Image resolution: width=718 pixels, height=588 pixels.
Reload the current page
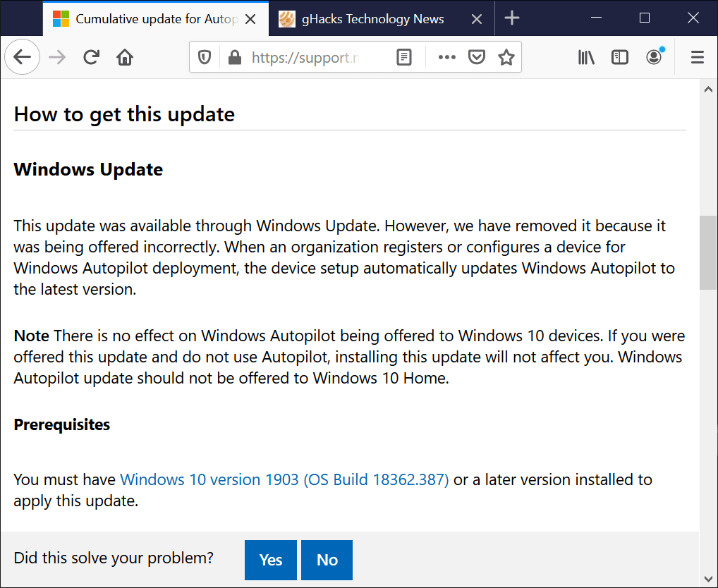pyautogui.click(x=91, y=57)
